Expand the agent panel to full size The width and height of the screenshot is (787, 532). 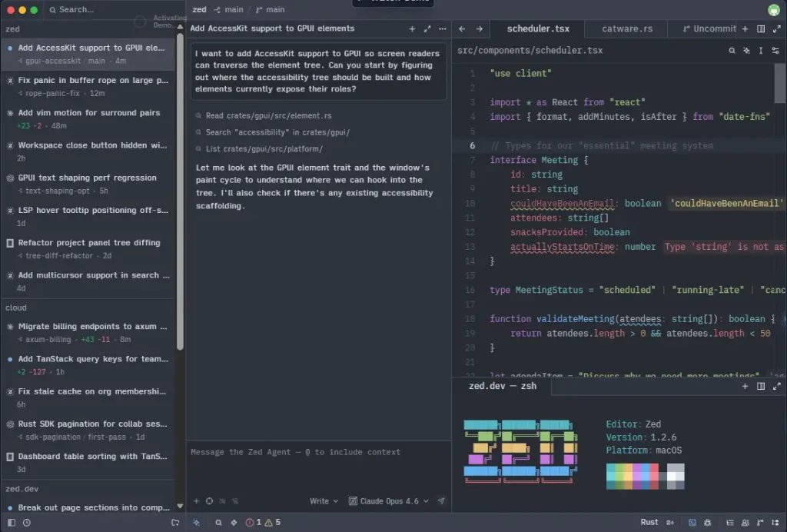tap(427, 28)
